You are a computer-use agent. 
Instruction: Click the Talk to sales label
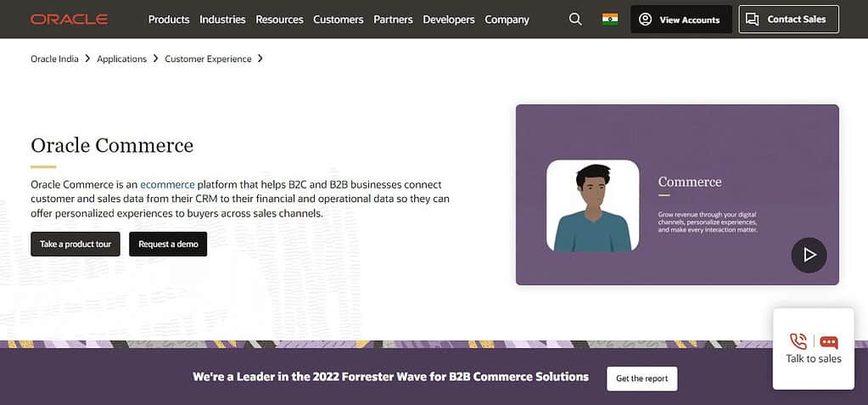(x=814, y=359)
